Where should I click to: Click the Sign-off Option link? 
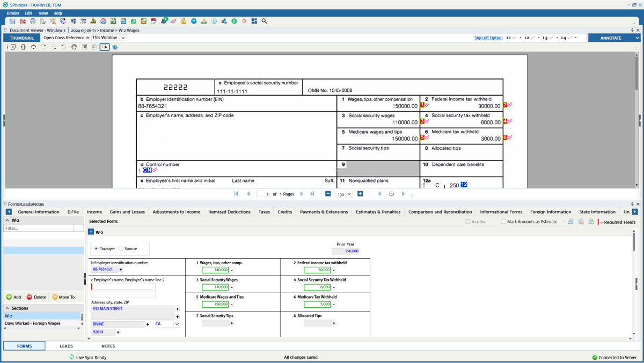point(488,38)
